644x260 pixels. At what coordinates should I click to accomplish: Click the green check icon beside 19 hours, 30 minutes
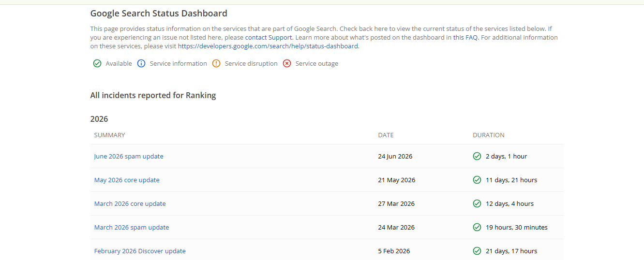click(x=477, y=227)
